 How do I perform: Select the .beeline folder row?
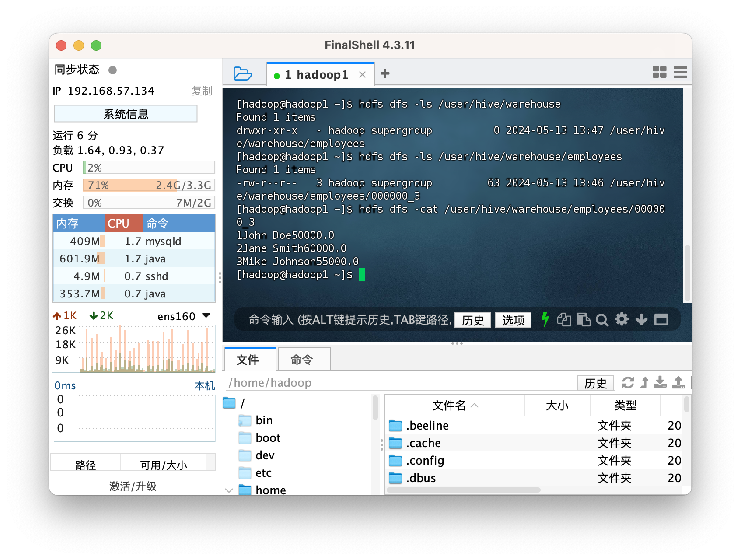tap(534, 425)
